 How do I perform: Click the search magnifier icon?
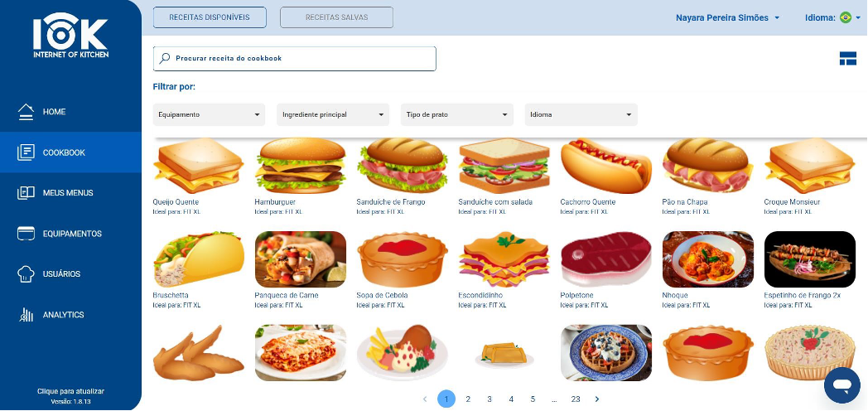(165, 58)
